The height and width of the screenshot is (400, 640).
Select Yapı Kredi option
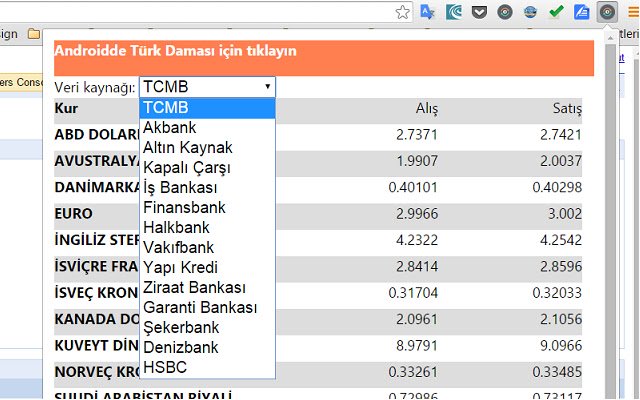tap(207, 268)
